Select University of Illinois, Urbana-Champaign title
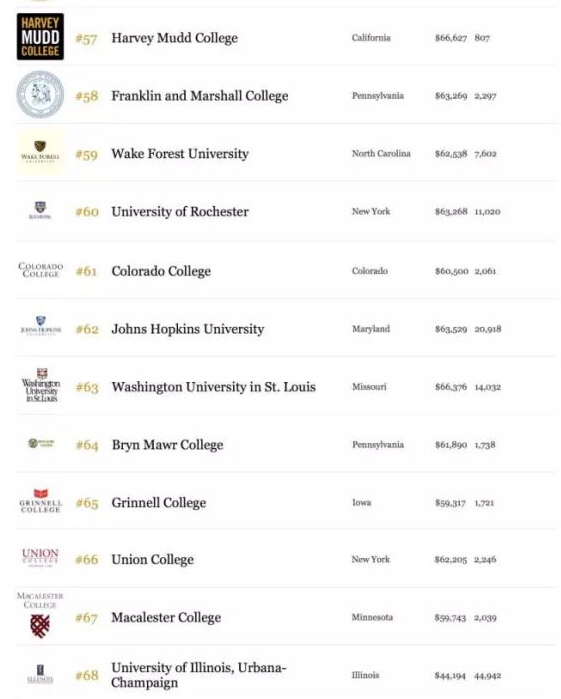 pyautogui.click(x=199, y=675)
